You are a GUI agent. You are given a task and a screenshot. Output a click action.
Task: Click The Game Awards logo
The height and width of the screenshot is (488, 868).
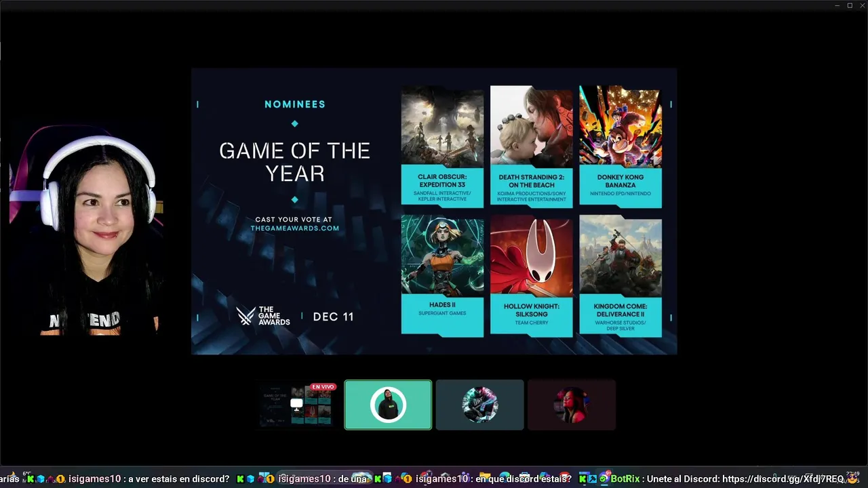[263, 316]
